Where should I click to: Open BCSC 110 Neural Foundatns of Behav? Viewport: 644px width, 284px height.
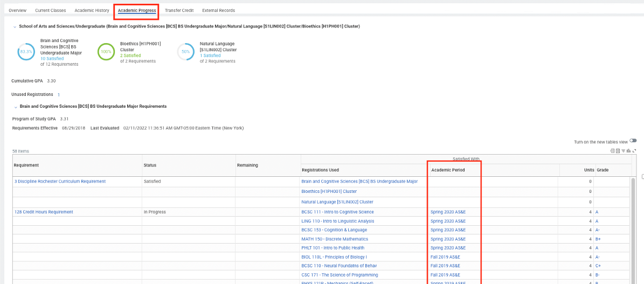(339, 266)
